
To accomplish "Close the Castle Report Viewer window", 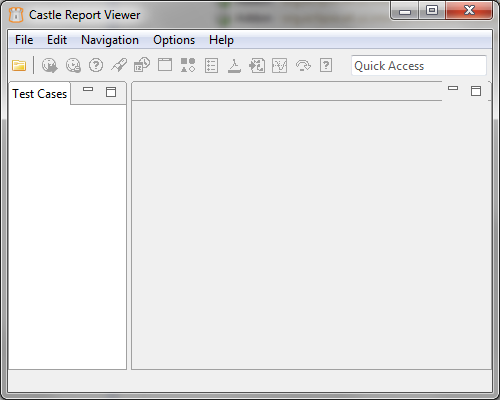I will pos(469,11).
